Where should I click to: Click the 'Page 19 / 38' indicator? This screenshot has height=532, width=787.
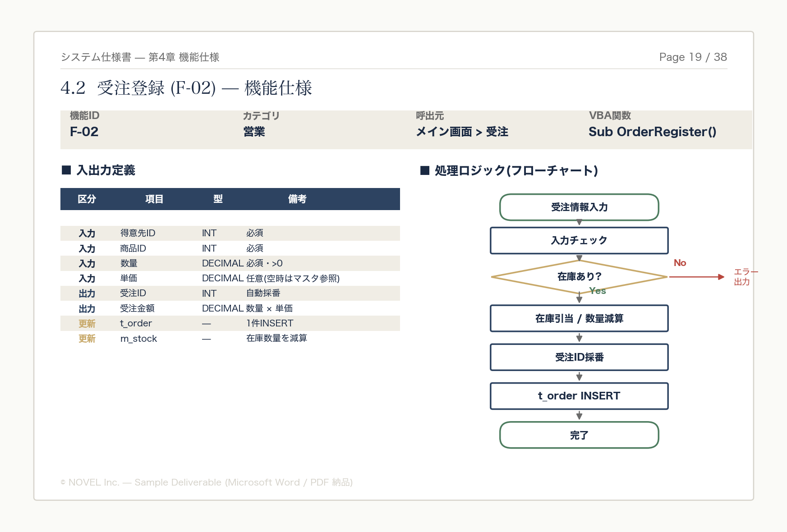tap(693, 57)
